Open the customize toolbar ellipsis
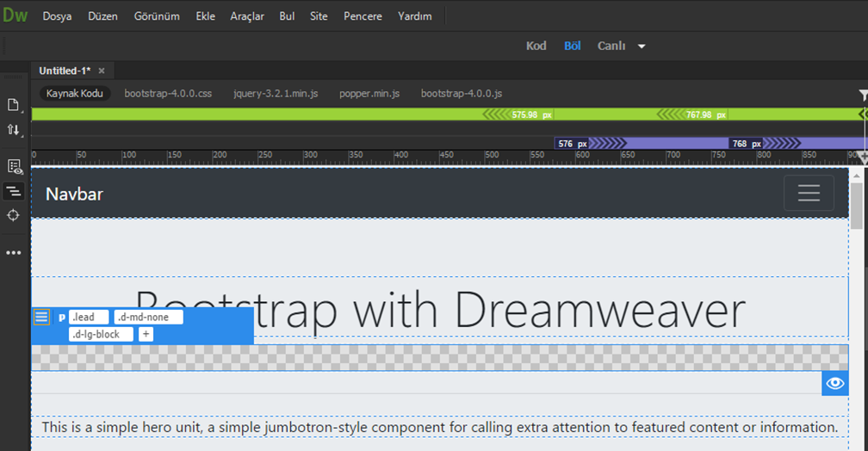Image resolution: width=868 pixels, height=451 pixels. tap(13, 253)
